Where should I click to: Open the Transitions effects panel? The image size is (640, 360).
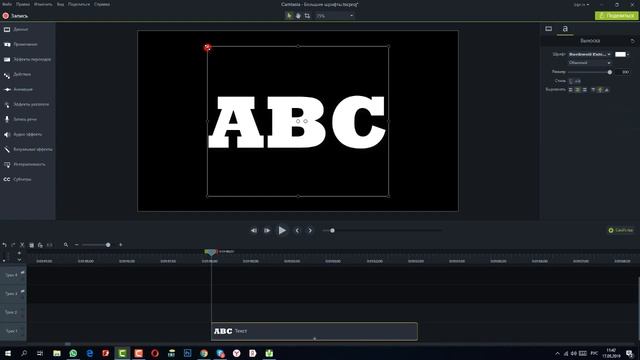pos(27,59)
